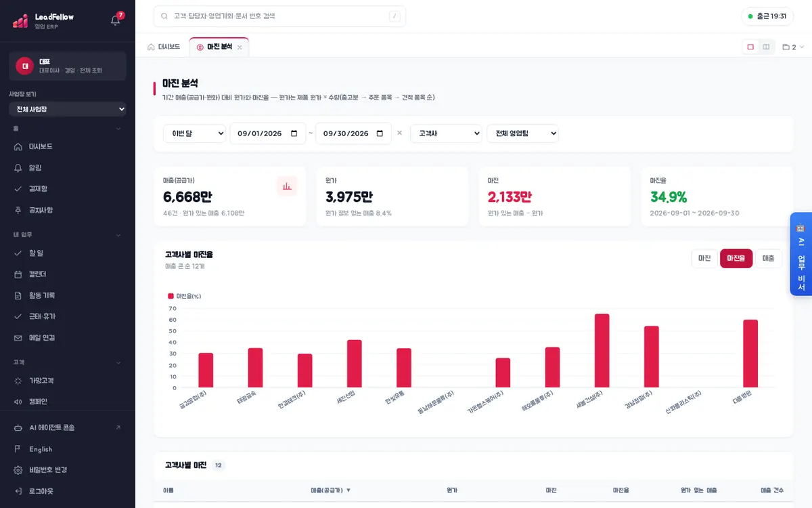Image resolution: width=812 pixels, height=508 pixels.
Task: Click the global search field
Action: [x=279, y=16]
